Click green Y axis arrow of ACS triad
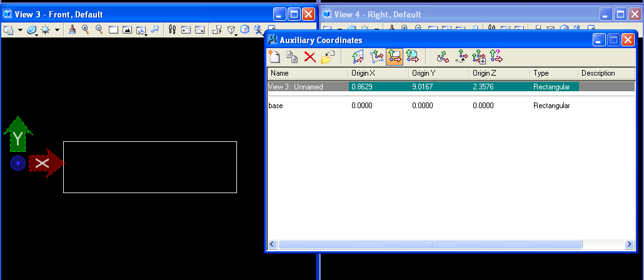Screen dimensions: 644x280 pyautogui.click(x=18, y=134)
